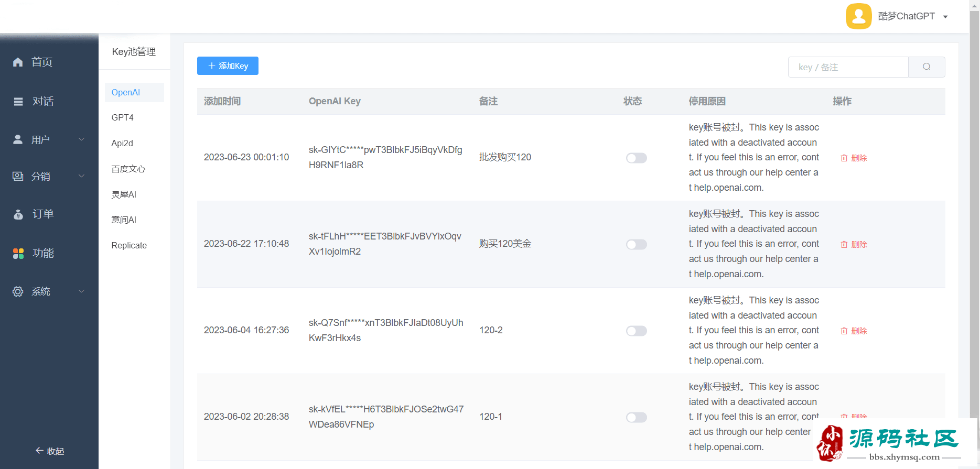Click the 用户 person icon in sidebar
This screenshot has height=469, width=980.
pos(18,139)
